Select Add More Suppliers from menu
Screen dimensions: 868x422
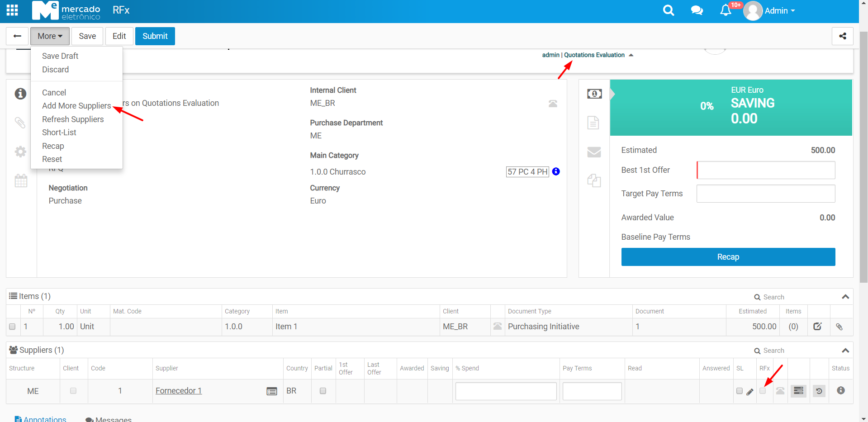pos(76,106)
